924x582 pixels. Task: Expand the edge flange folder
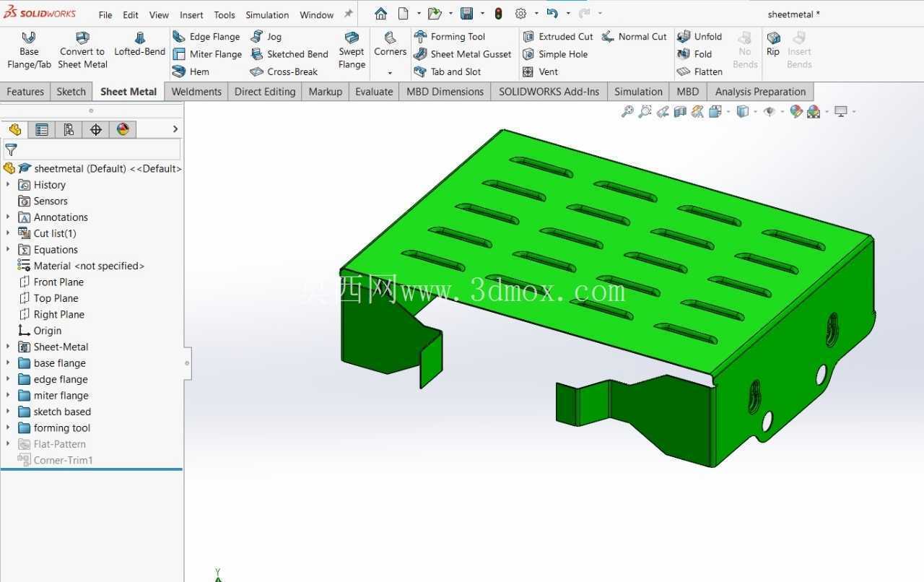click(9, 379)
